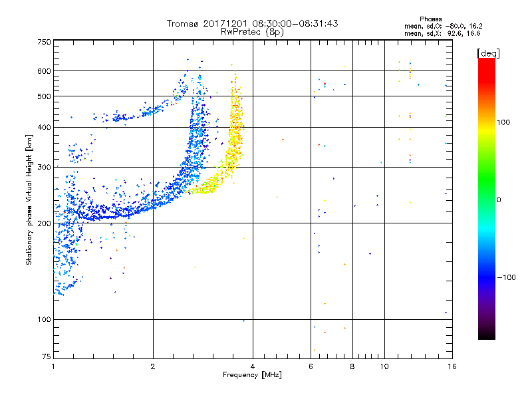Click the colorbar tick label '100'
The image size is (532, 399).
click(503, 122)
